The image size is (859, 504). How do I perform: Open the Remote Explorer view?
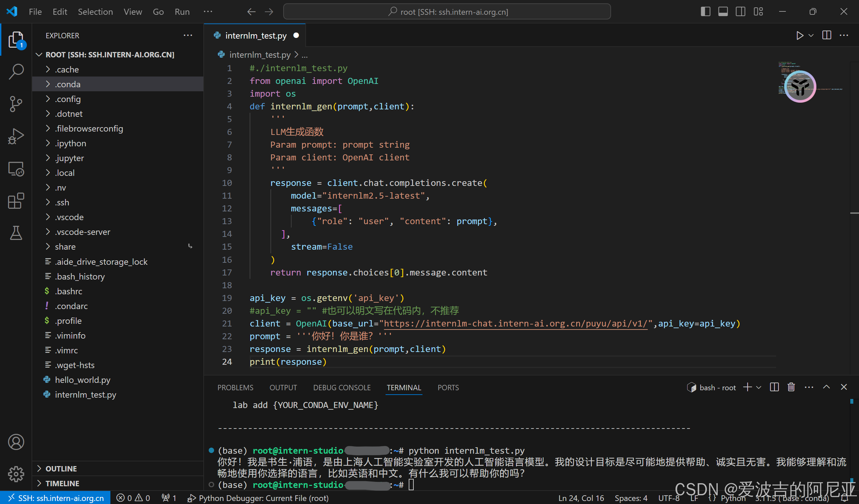[x=16, y=169]
